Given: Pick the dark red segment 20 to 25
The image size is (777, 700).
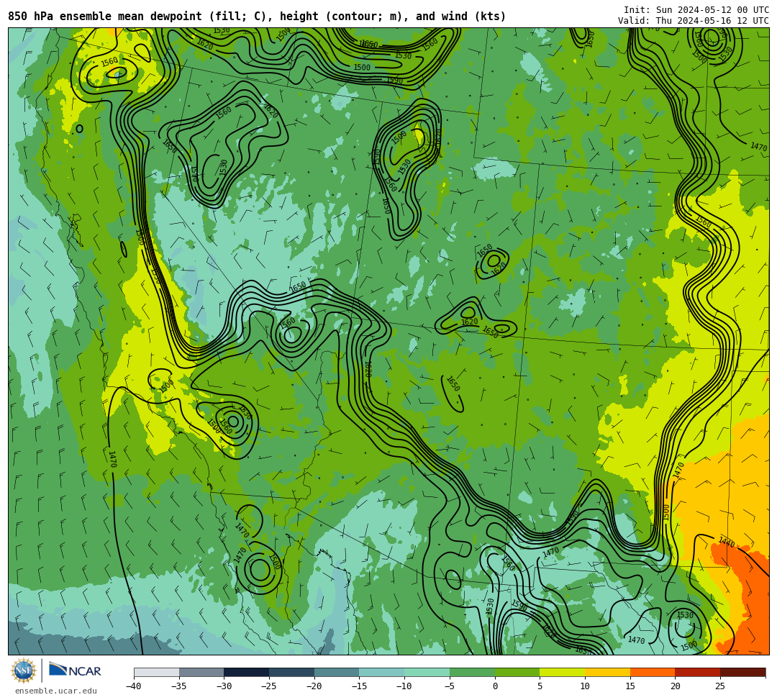Looking at the screenshot, I should coord(698,672).
